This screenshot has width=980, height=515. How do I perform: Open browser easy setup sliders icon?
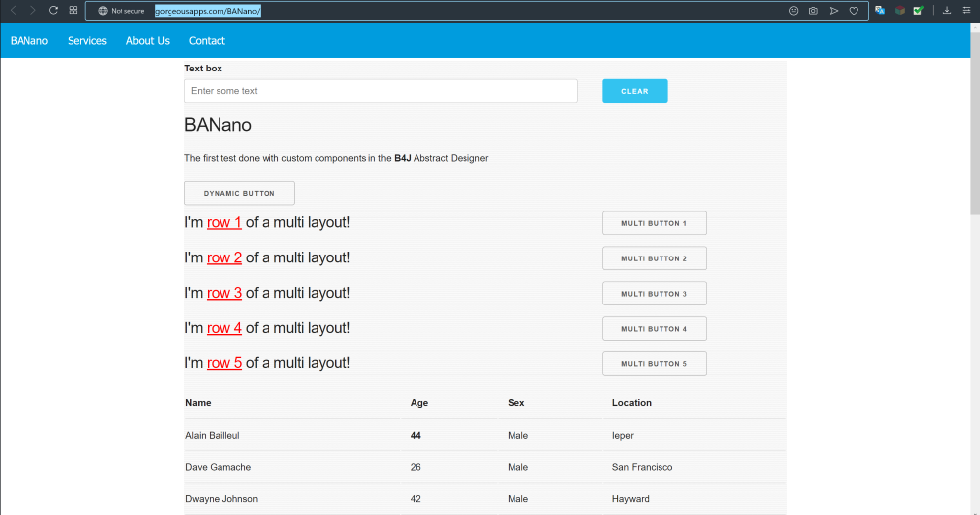click(967, 11)
